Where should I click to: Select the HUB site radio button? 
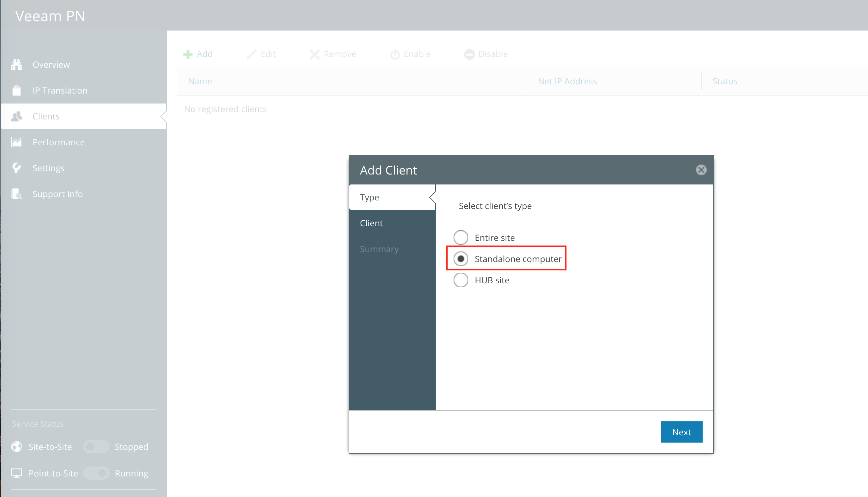[461, 280]
